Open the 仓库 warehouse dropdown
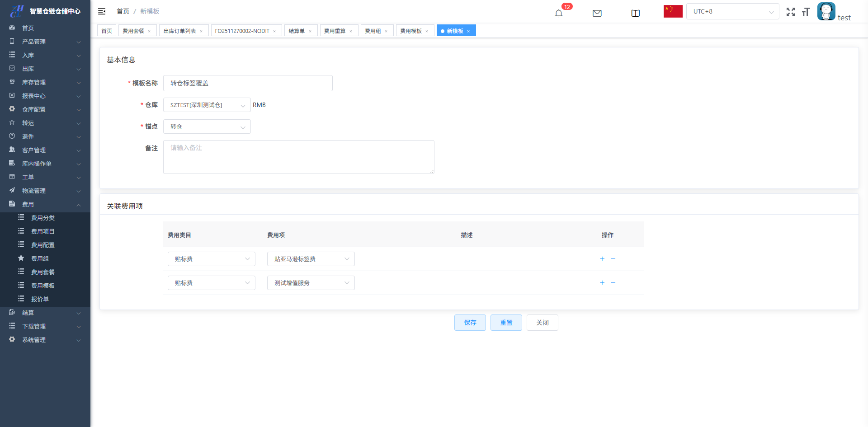868x427 pixels. point(207,105)
